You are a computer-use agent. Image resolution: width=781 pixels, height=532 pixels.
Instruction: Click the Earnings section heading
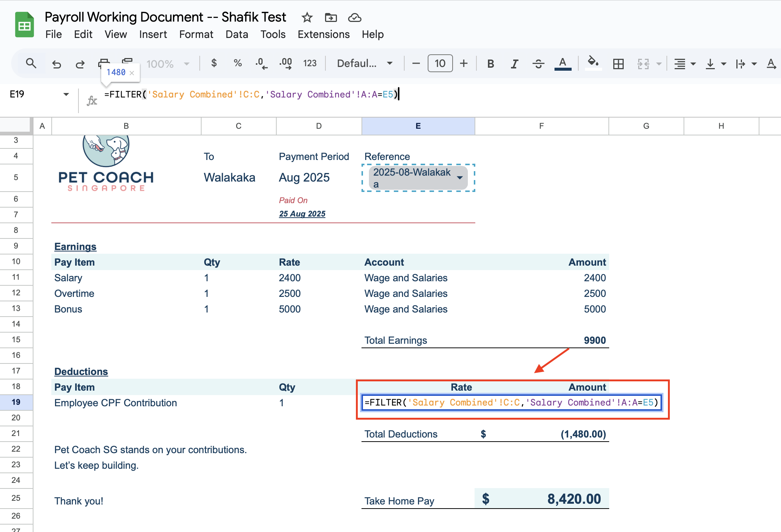click(x=75, y=247)
